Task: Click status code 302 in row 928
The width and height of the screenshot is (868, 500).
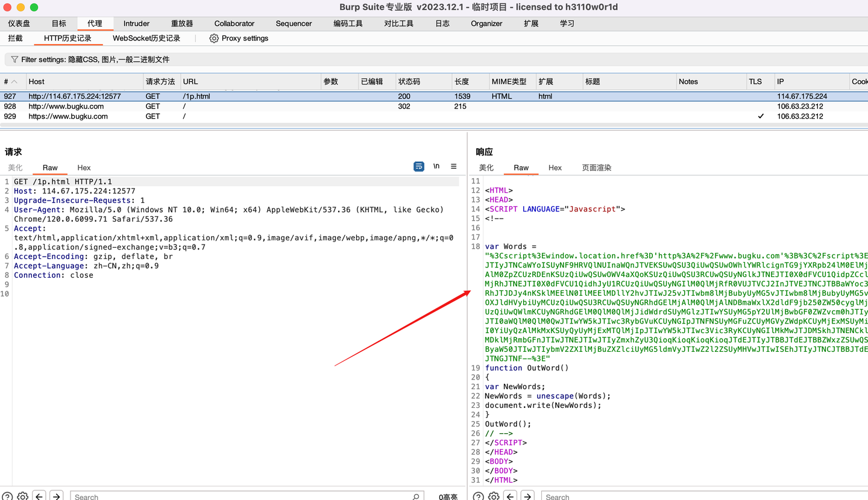Action: [404, 106]
